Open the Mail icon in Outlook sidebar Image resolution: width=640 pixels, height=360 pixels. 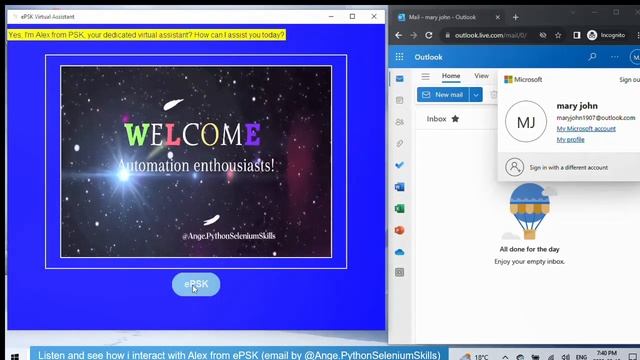400,78
